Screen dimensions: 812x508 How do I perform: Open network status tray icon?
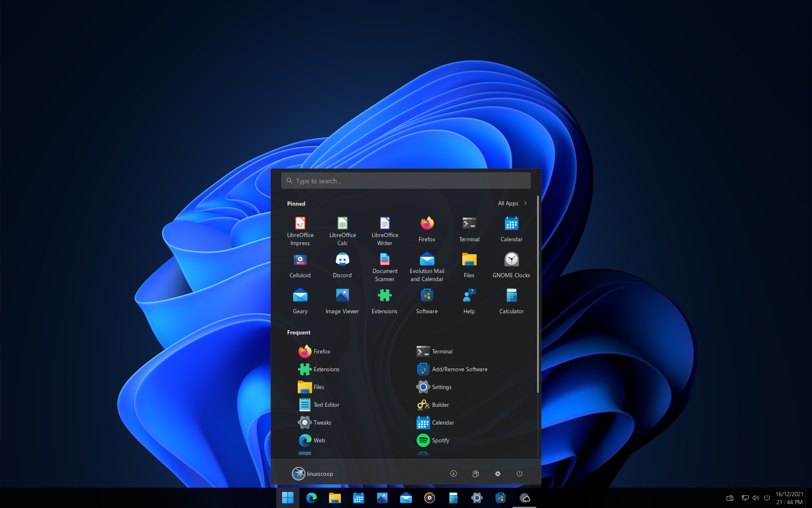point(745,498)
